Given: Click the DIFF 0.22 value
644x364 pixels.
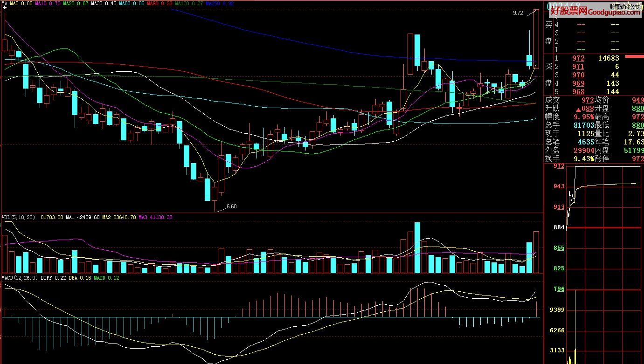Looking at the screenshot, I should coord(53,278).
